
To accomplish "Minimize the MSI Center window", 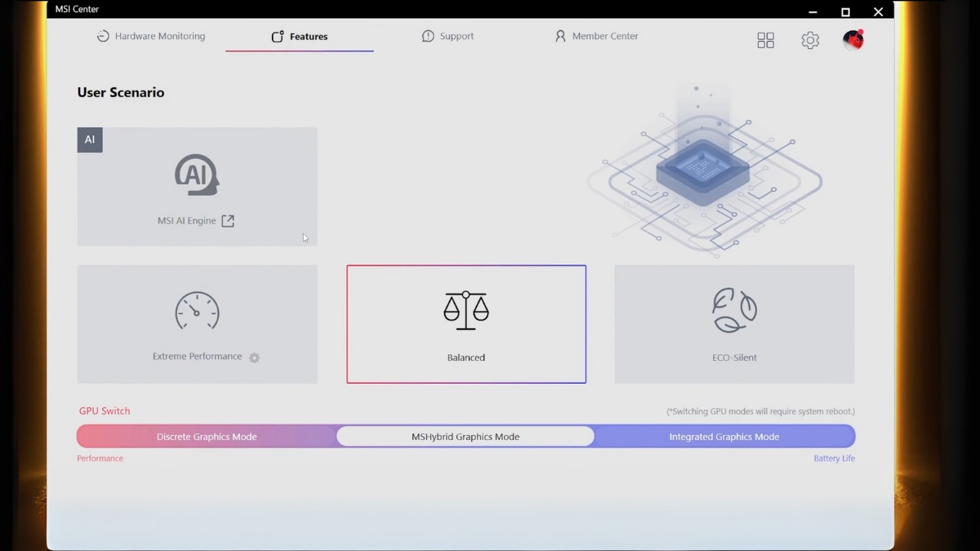I will [813, 12].
